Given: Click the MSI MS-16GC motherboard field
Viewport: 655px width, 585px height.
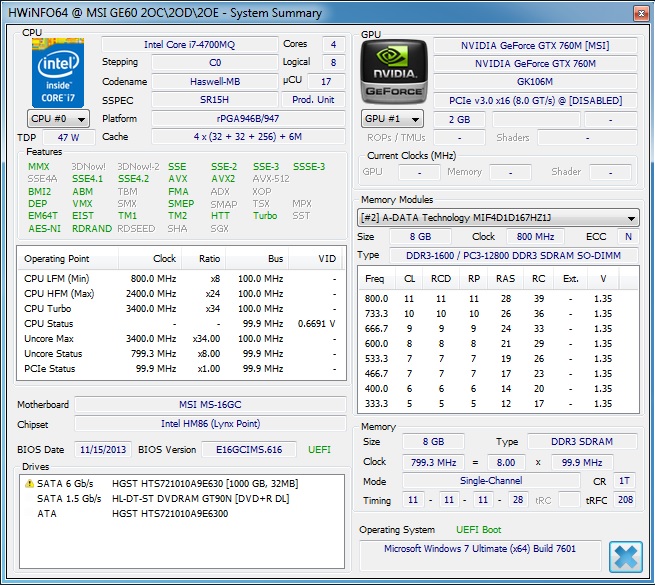Looking at the screenshot, I should coord(210,404).
